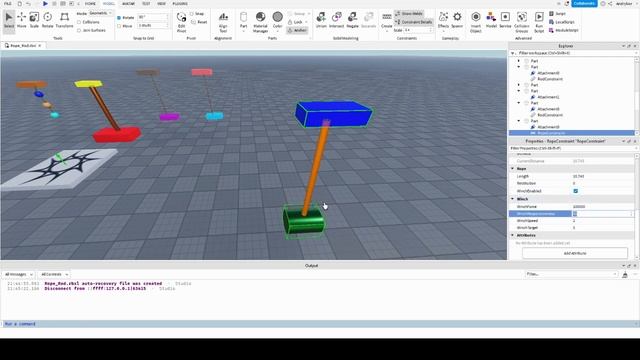This screenshot has height=360, width=640.
Task: Uncheck the WinchEnabled property checkbox
Action: coord(576,191)
